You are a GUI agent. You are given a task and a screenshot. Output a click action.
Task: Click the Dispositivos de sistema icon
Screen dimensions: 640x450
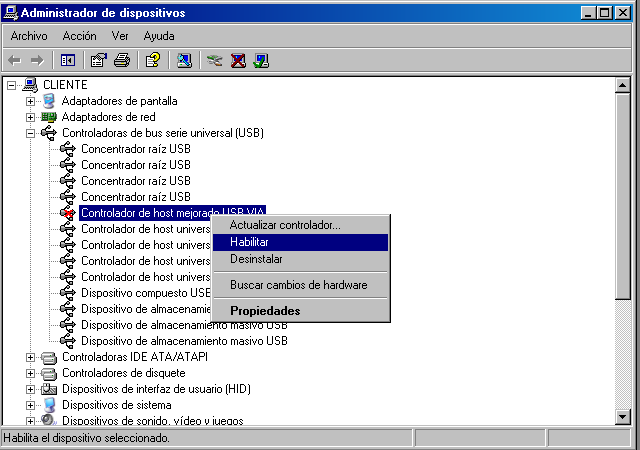pyautogui.click(x=49, y=405)
